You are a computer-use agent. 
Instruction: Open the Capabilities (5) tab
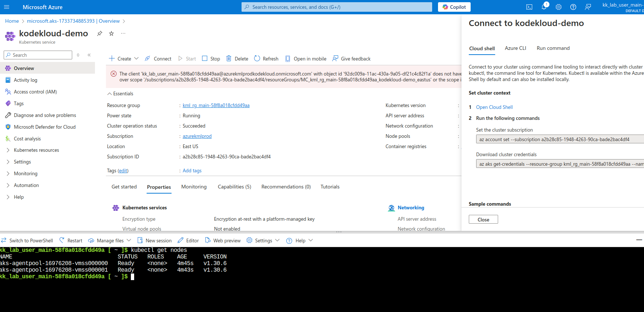pos(235,187)
